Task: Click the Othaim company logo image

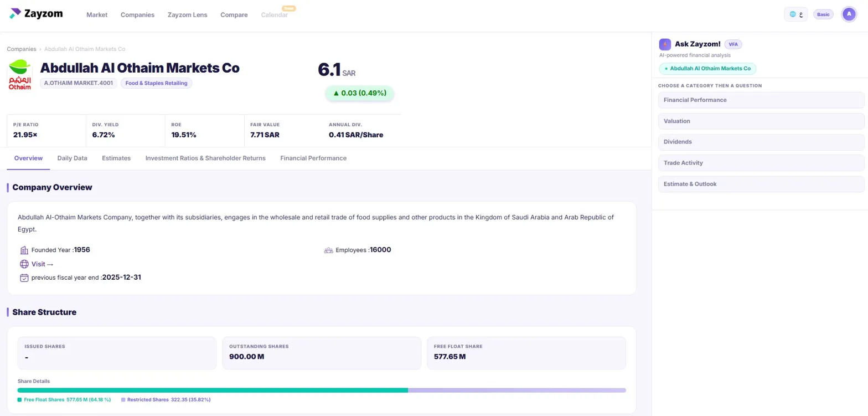Action: 20,75
